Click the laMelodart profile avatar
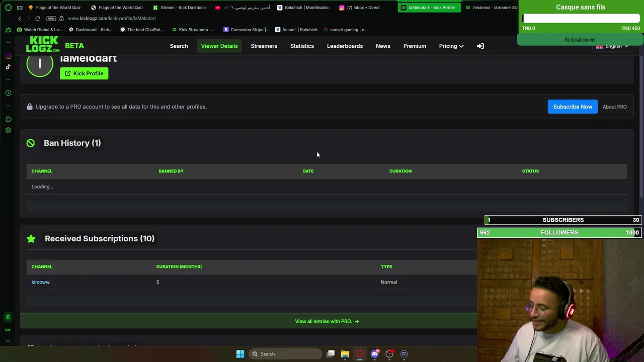This screenshot has width=644, height=362. click(x=40, y=64)
